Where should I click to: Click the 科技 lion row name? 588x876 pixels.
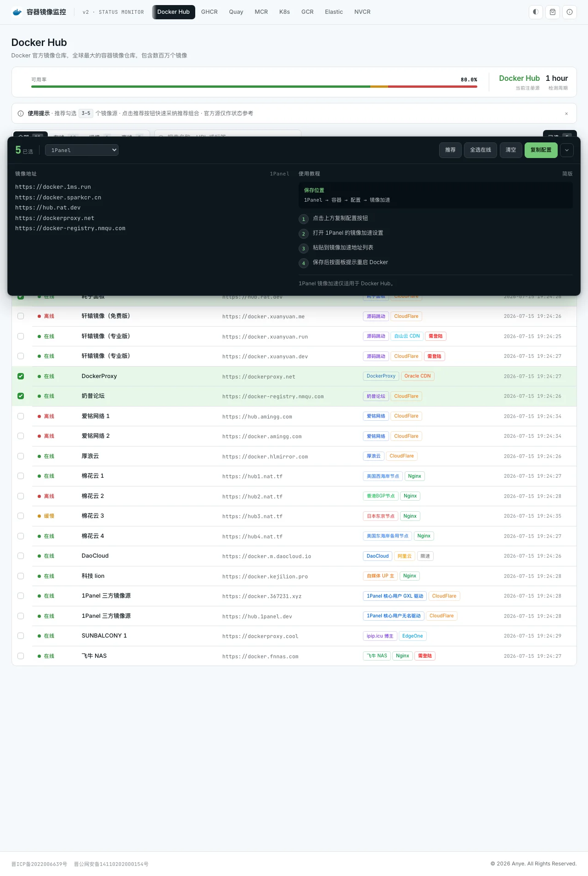click(x=93, y=576)
